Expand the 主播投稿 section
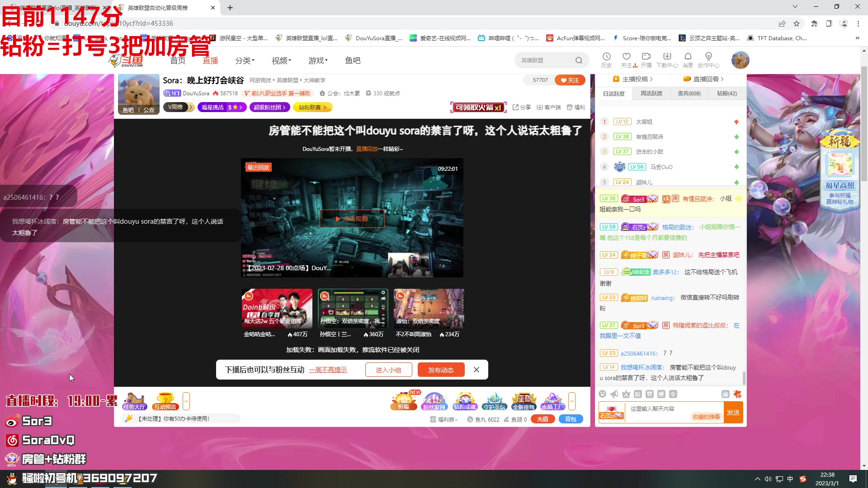This screenshot has width=868, height=488. [633, 79]
